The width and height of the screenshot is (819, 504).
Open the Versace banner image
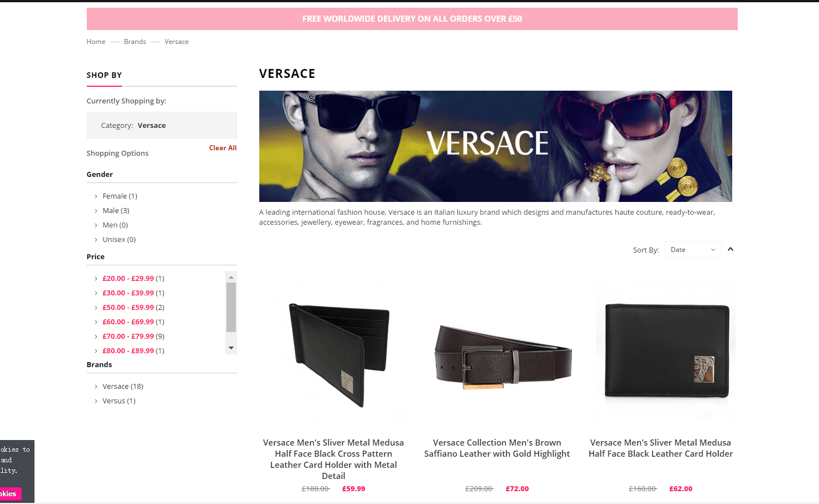click(x=495, y=146)
